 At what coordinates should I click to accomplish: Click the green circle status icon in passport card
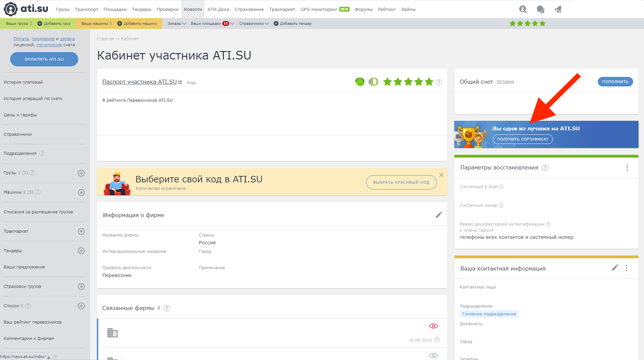(x=360, y=82)
